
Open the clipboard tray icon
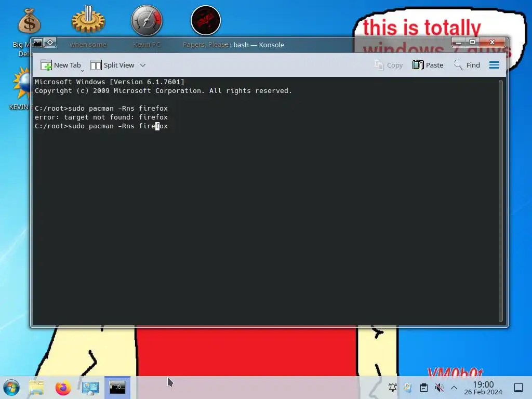coord(423,387)
